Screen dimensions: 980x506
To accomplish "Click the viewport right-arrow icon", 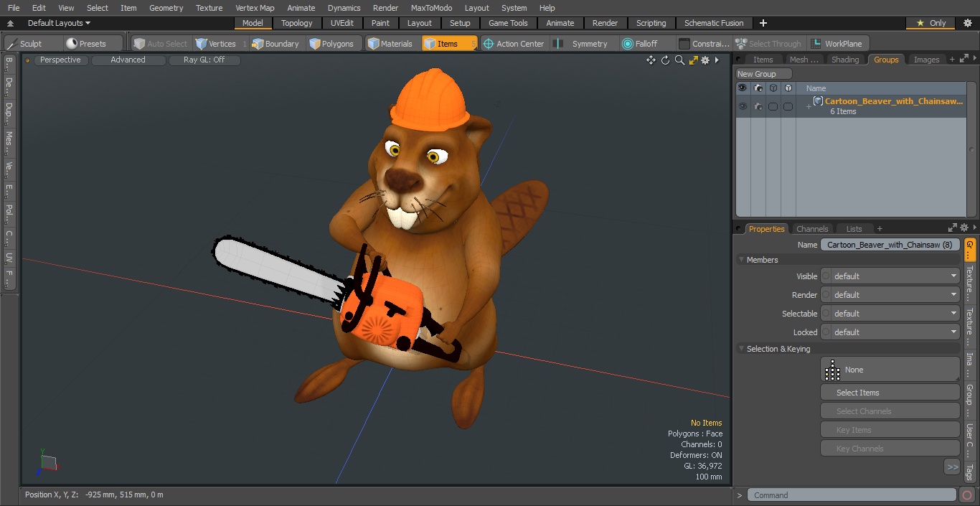I will tap(717, 60).
